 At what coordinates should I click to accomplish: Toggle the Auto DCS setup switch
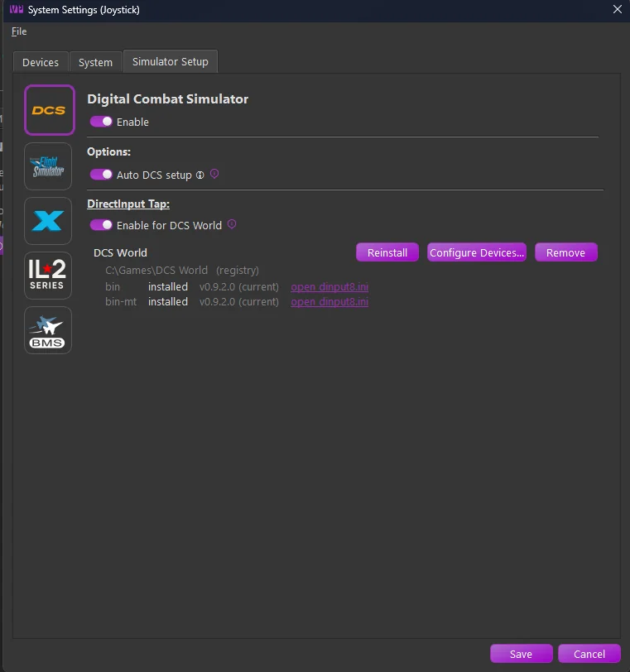101,175
